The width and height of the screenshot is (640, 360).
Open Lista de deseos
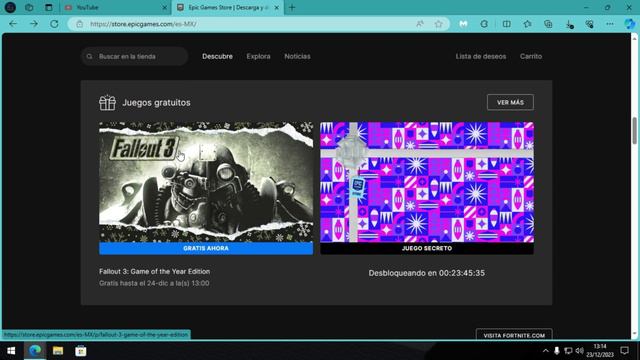click(x=481, y=56)
